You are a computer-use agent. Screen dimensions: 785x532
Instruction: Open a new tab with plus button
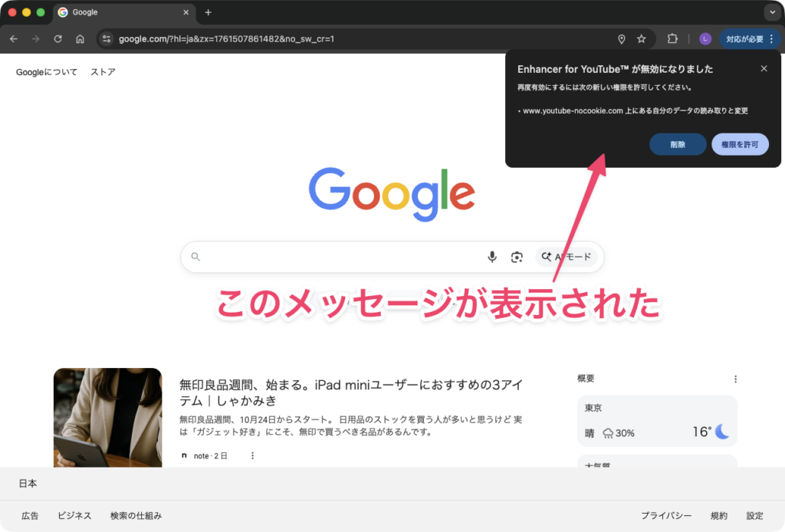[208, 12]
